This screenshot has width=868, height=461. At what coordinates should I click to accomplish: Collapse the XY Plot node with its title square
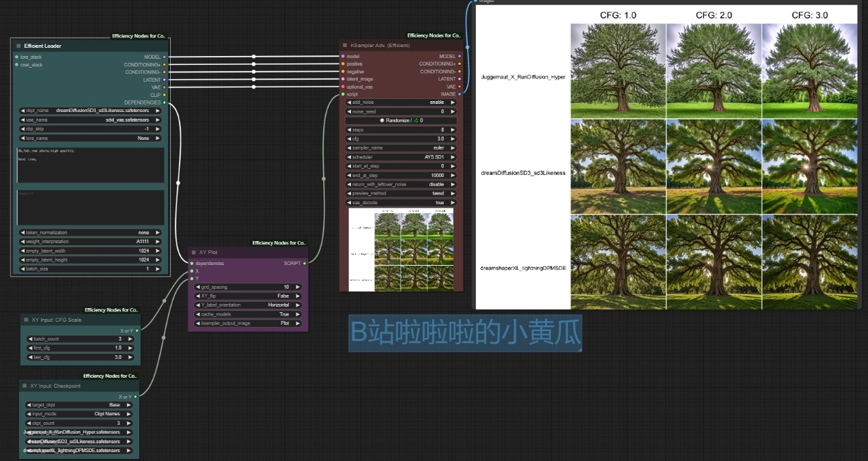click(x=193, y=252)
